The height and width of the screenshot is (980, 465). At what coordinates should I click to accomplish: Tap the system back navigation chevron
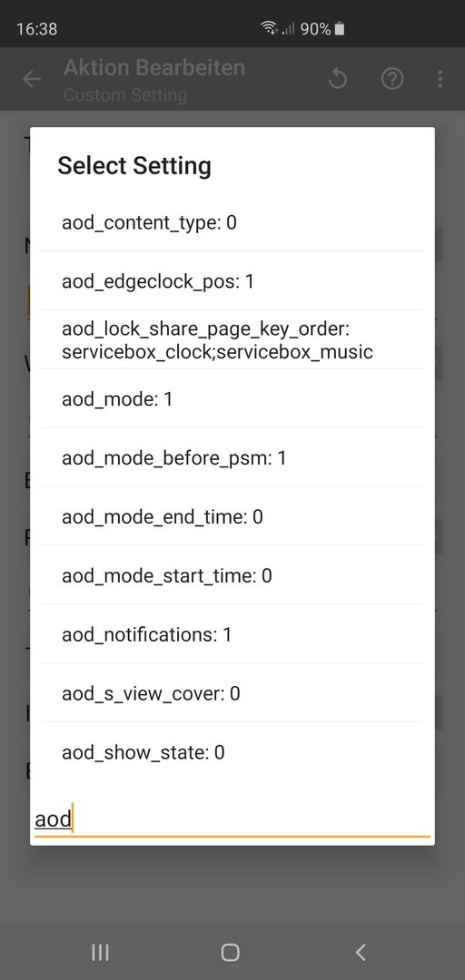[x=361, y=952]
